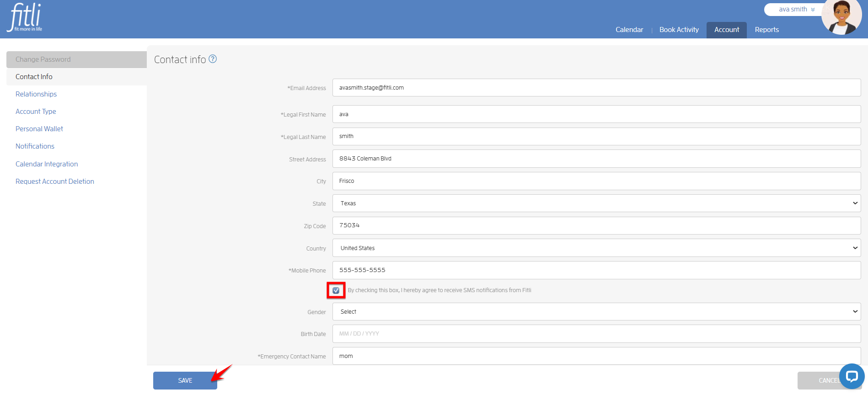Focus the Street Address field
868x395 pixels.
click(596, 159)
